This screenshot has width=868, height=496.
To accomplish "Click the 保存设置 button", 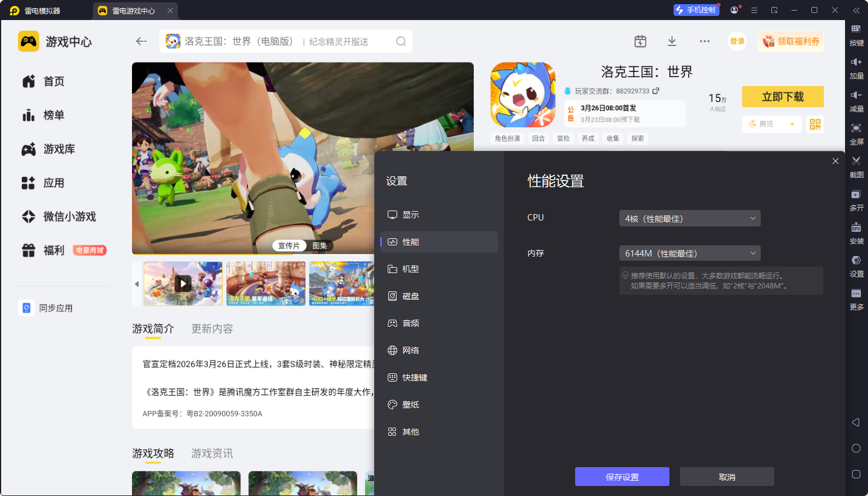I will pyautogui.click(x=622, y=477).
